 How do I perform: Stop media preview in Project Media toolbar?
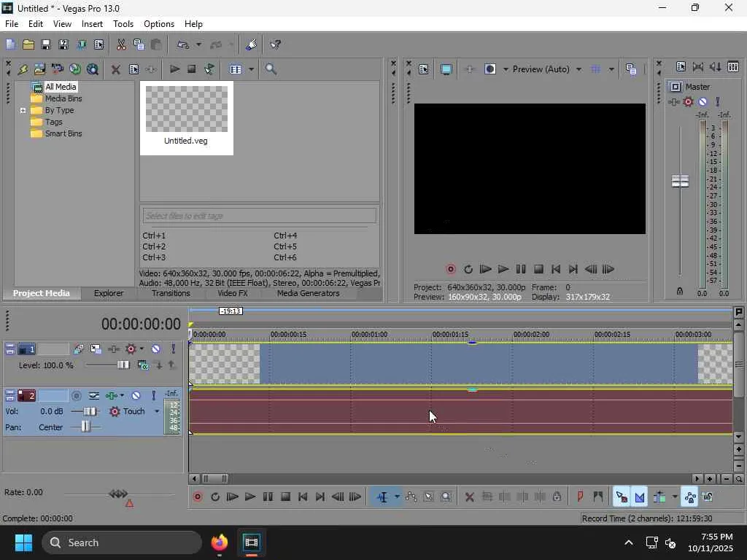click(x=192, y=69)
